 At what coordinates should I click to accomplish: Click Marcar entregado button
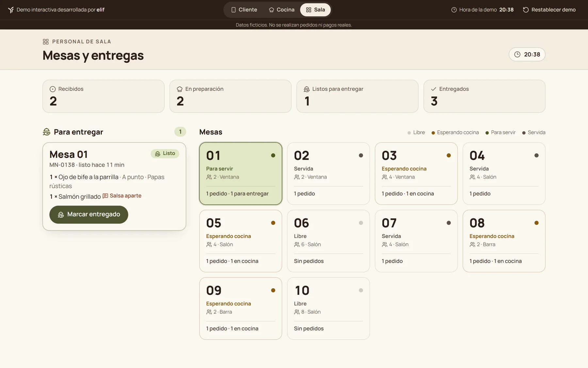click(x=89, y=214)
